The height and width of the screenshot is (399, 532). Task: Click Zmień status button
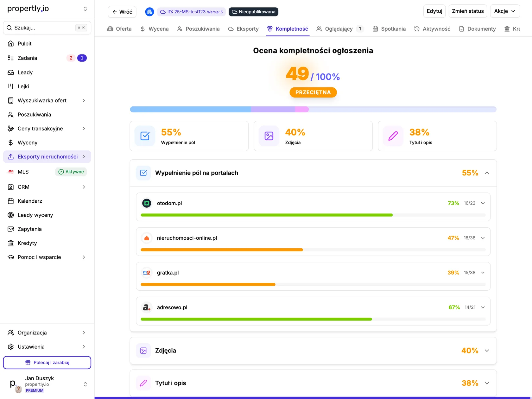coord(468,11)
